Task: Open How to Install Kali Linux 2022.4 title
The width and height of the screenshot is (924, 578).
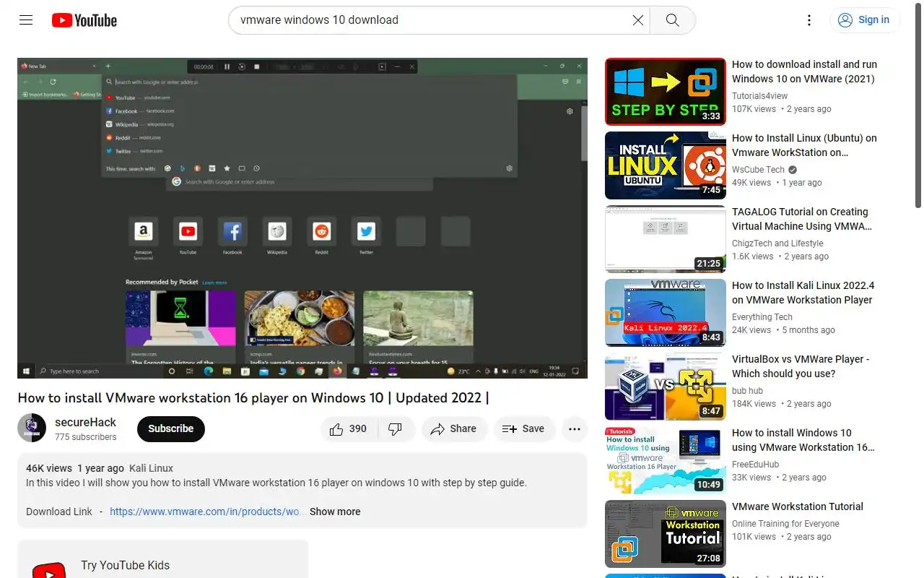Action: pyautogui.click(x=803, y=293)
